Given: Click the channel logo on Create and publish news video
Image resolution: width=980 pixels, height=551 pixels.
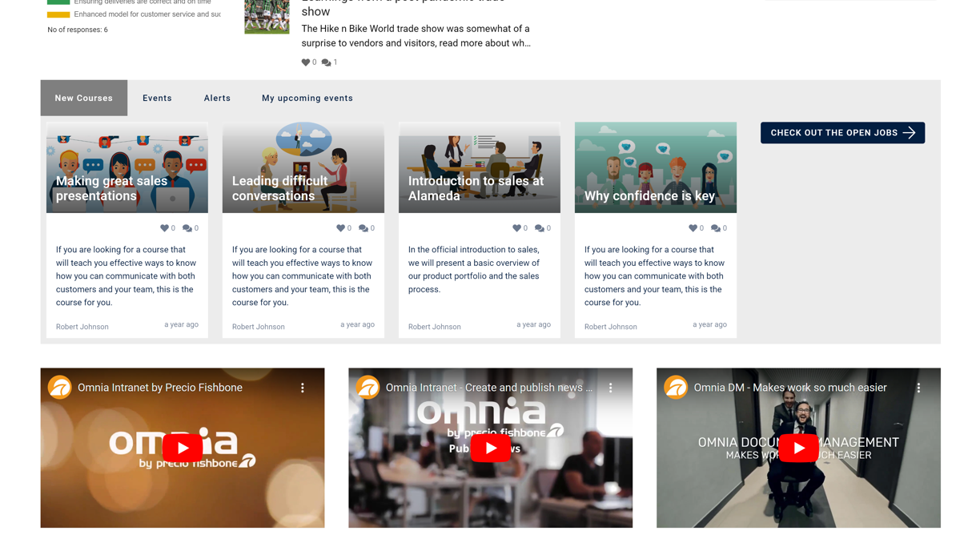Looking at the screenshot, I should click(x=367, y=388).
